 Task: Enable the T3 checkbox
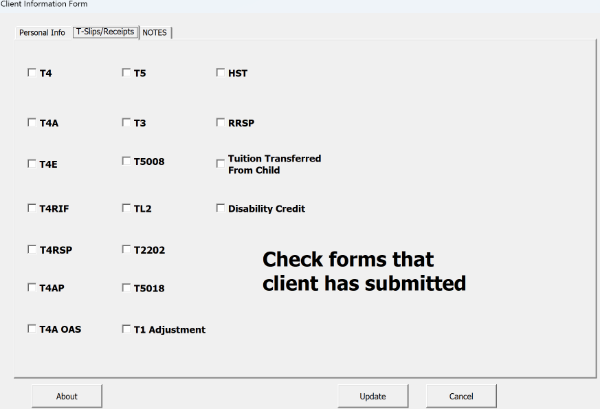(125, 124)
